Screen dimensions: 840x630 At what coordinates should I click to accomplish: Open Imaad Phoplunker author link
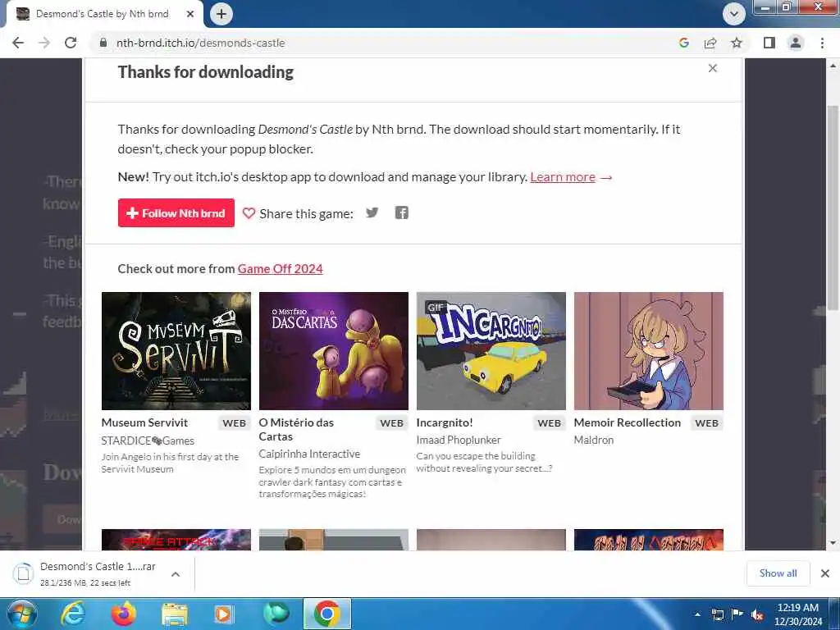click(459, 440)
